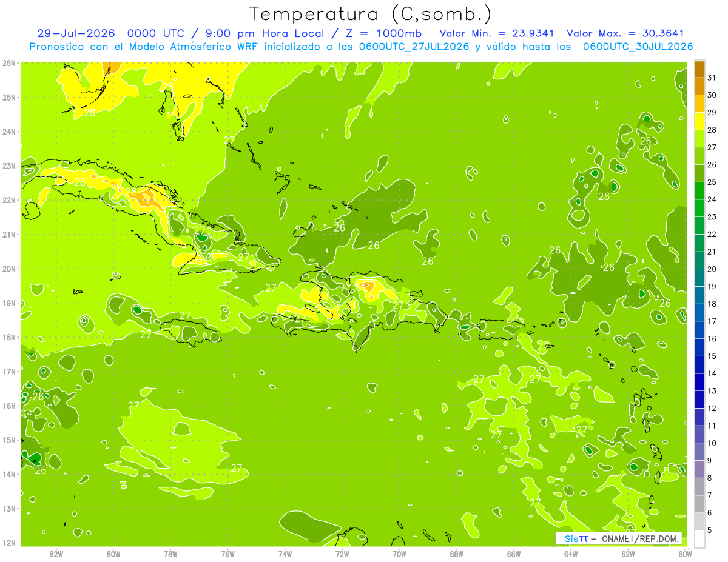The width and height of the screenshot is (728, 562).
Task: Click latitude axis label 23N
Action: tap(8, 166)
